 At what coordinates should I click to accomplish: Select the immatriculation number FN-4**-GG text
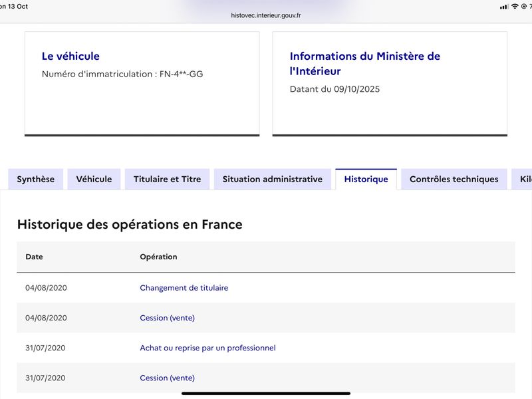(x=181, y=74)
